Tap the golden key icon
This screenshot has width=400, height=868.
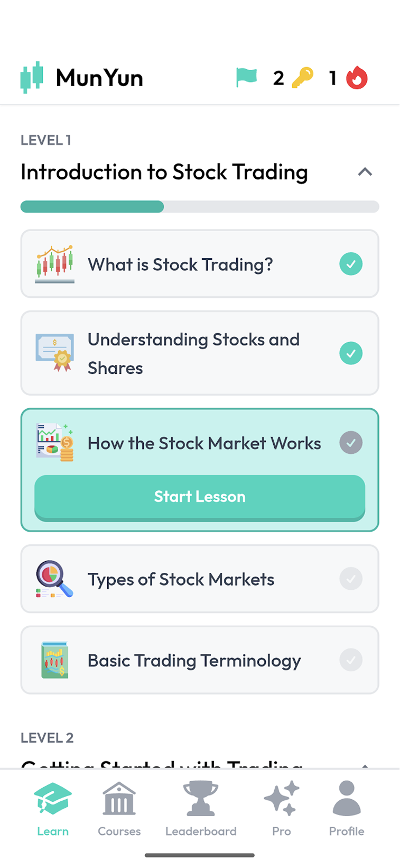click(302, 78)
